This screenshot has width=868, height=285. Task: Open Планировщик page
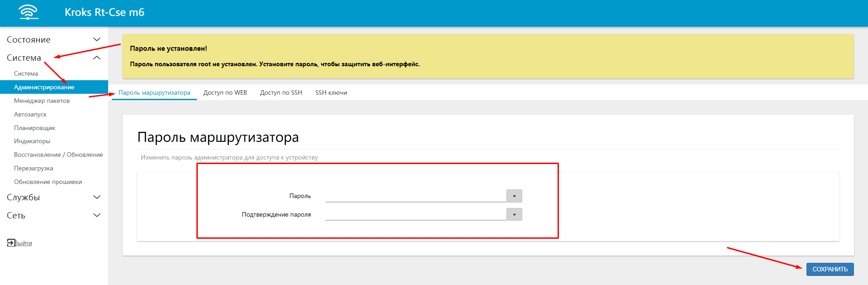coord(34,128)
